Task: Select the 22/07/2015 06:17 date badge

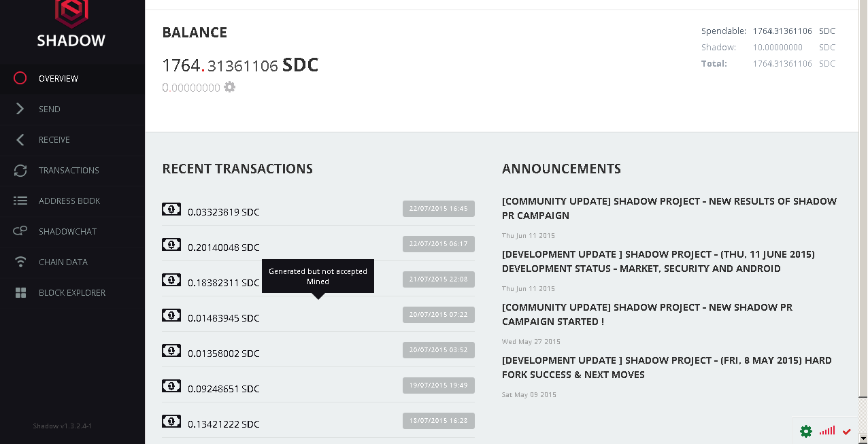Action: point(439,244)
